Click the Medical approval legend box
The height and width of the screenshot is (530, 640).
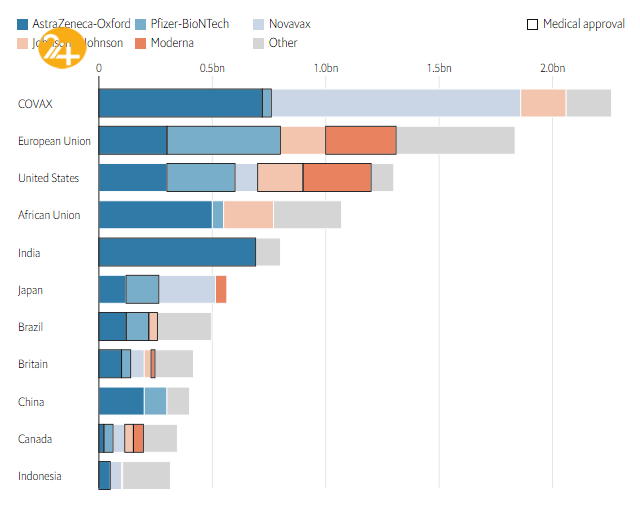(x=531, y=23)
